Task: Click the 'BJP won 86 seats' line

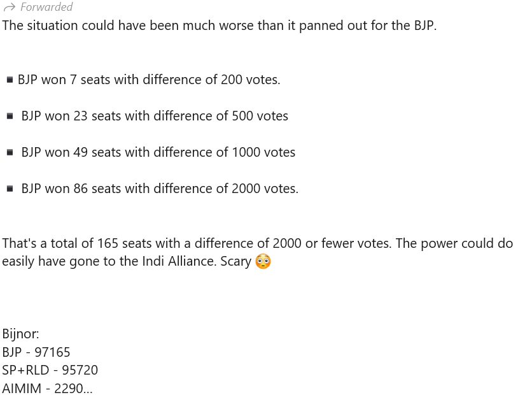Action: (x=160, y=189)
